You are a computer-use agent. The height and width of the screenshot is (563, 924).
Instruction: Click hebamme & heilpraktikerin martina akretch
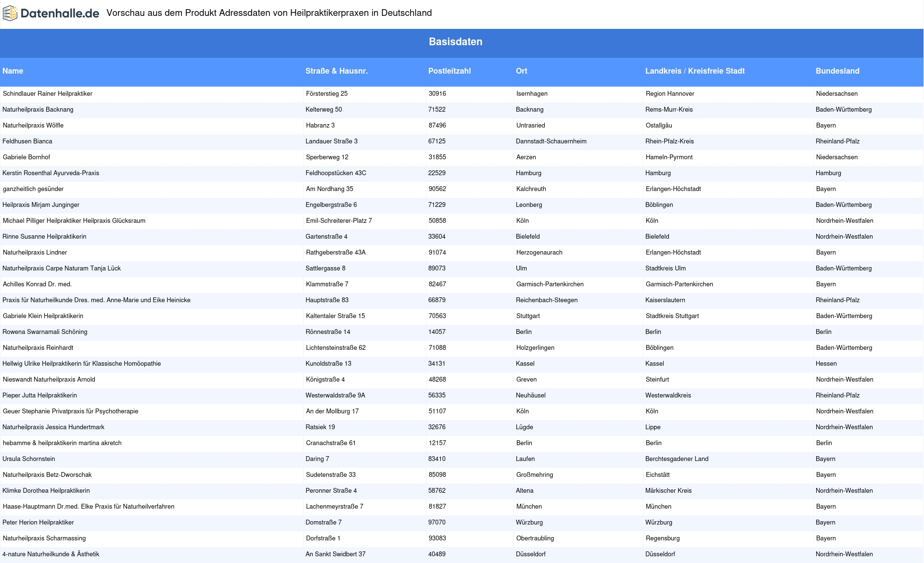click(x=62, y=443)
